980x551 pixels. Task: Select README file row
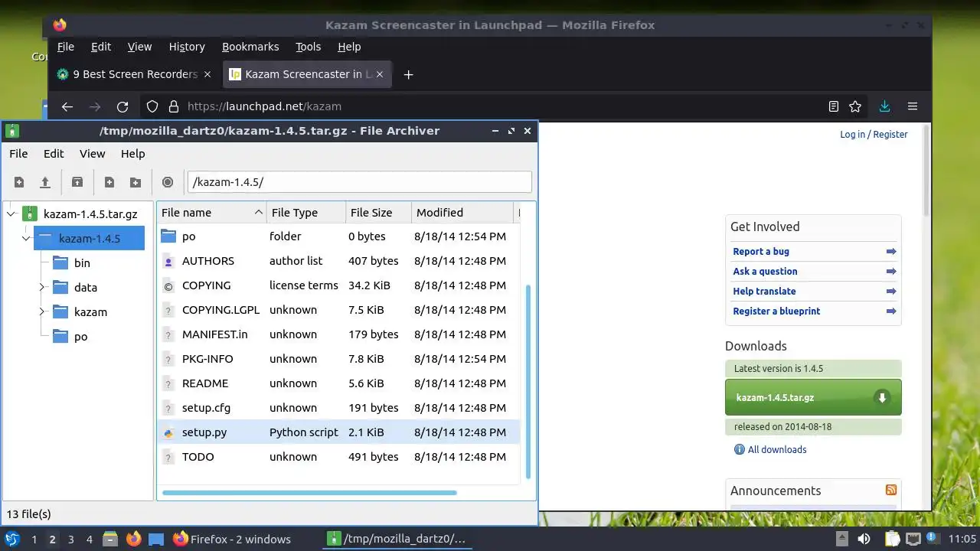pyautogui.click(x=338, y=383)
